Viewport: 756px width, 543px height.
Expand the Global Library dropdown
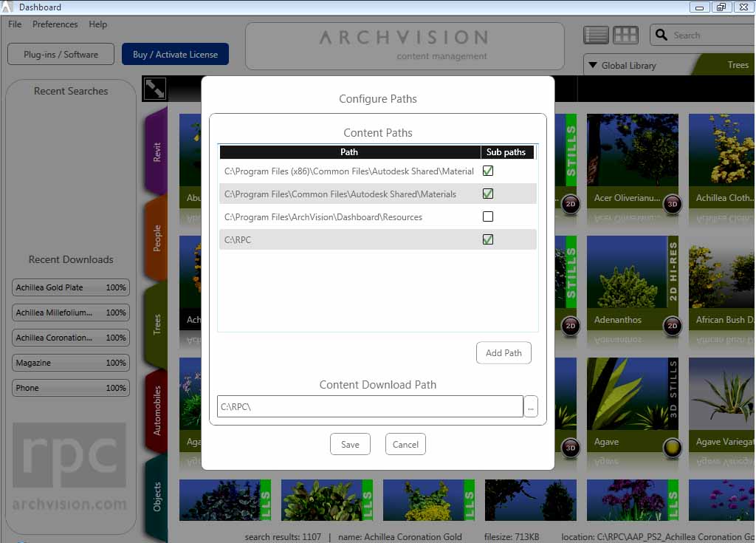coord(593,65)
